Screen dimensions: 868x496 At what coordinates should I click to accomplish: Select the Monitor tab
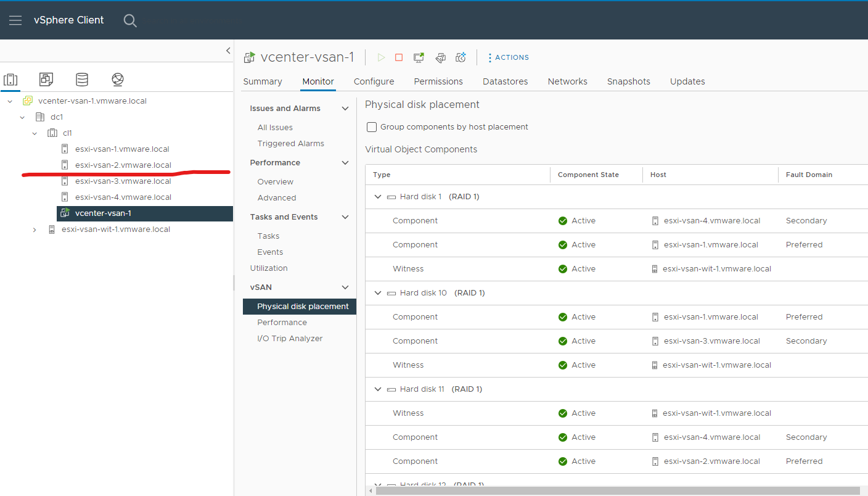[x=318, y=81]
